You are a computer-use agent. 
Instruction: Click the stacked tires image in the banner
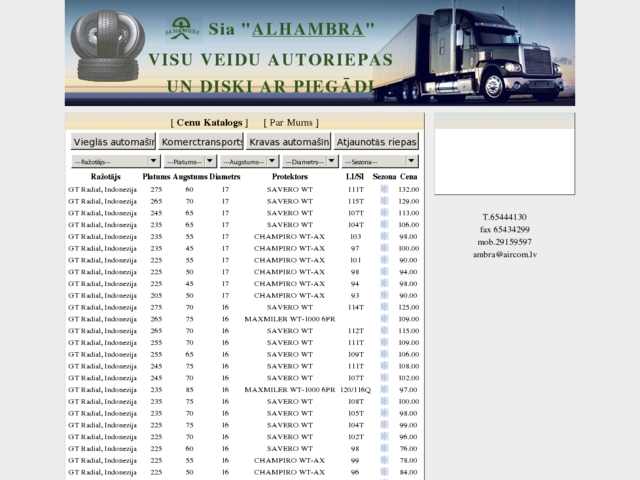(108, 46)
